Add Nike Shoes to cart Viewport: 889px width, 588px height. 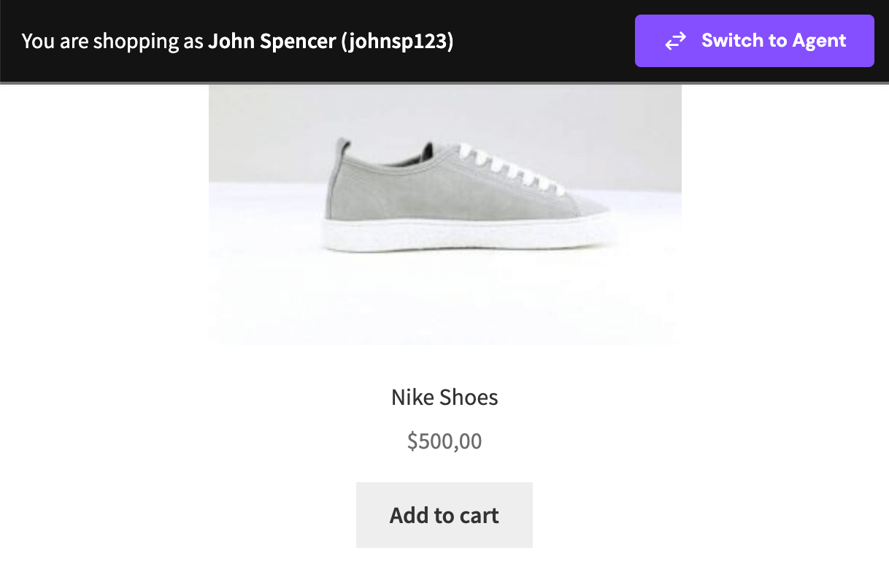[x=444, y=515]
